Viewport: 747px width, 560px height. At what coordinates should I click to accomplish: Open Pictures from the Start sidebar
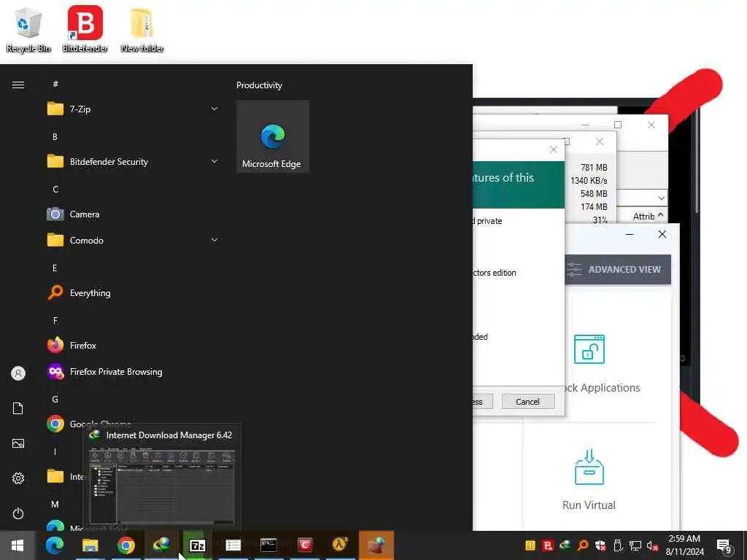coord(18,443)
